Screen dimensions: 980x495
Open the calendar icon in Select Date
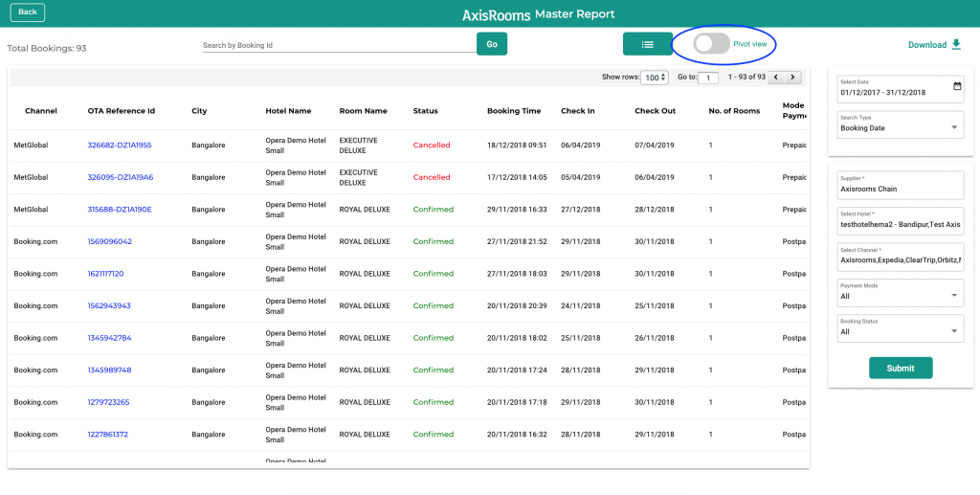(x=957, y=86)
